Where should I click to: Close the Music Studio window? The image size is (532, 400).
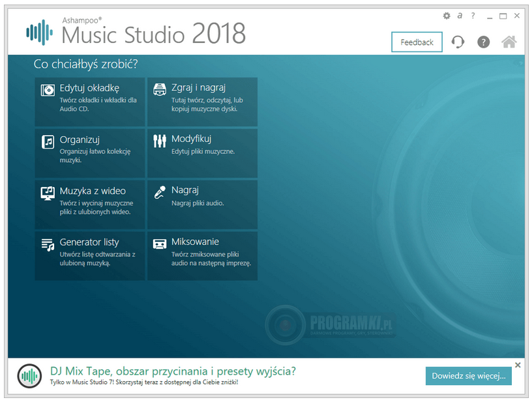517,16
